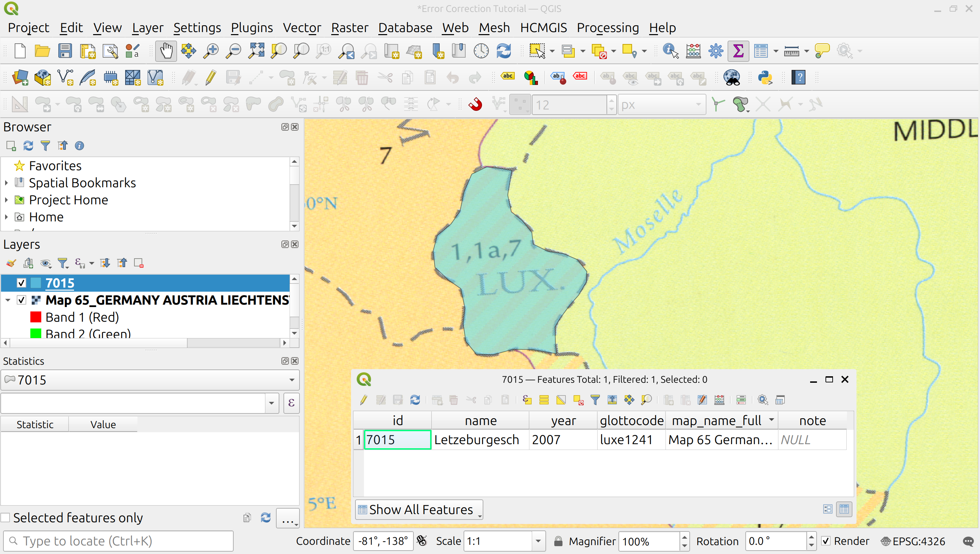Click the Refresh map canvas icon

504,51
